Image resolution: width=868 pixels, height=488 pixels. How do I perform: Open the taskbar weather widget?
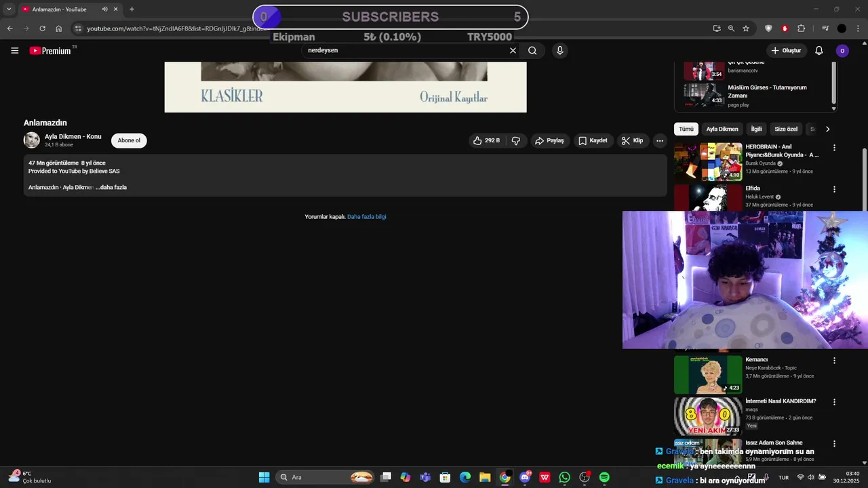coord(30,477)
